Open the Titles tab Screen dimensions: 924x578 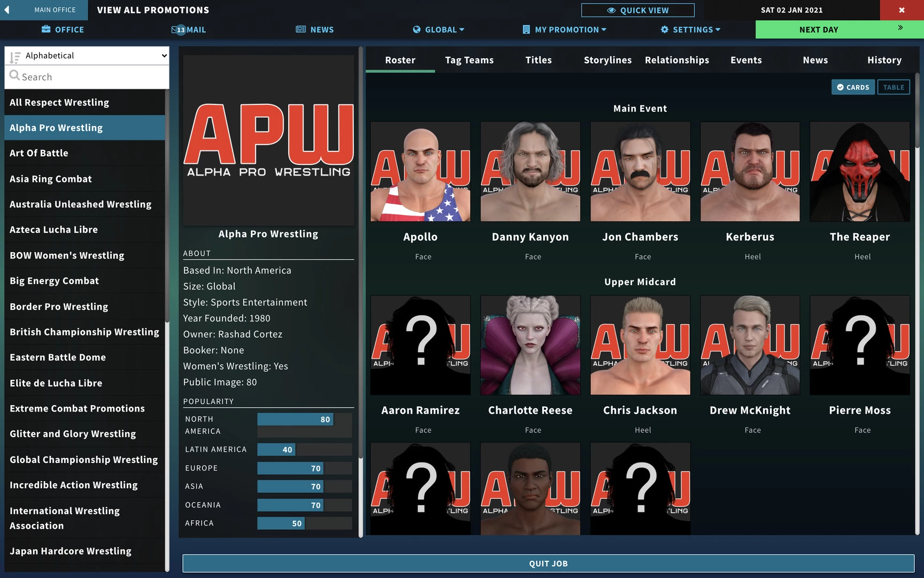point(538,60)
